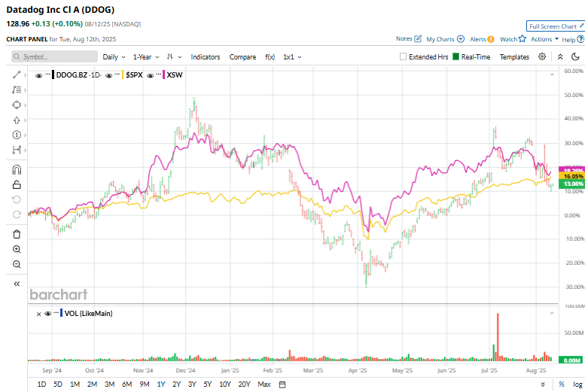Choose the arrow marker tool

(x=17, y=120)
